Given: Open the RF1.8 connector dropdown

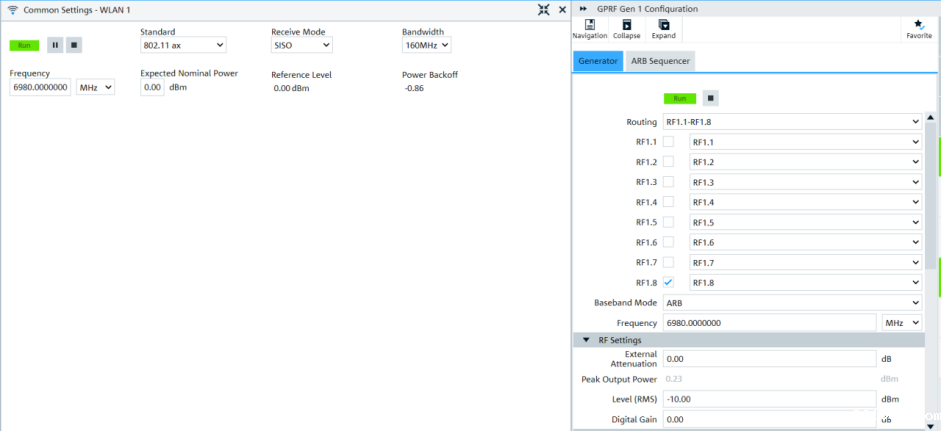Looking at the screenshot, I should coord(805,282).
